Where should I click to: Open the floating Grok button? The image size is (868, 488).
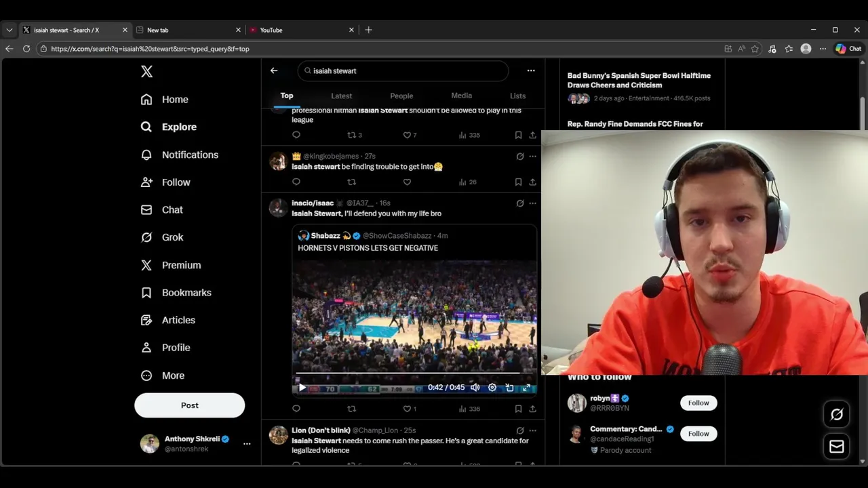coord(837,414)
